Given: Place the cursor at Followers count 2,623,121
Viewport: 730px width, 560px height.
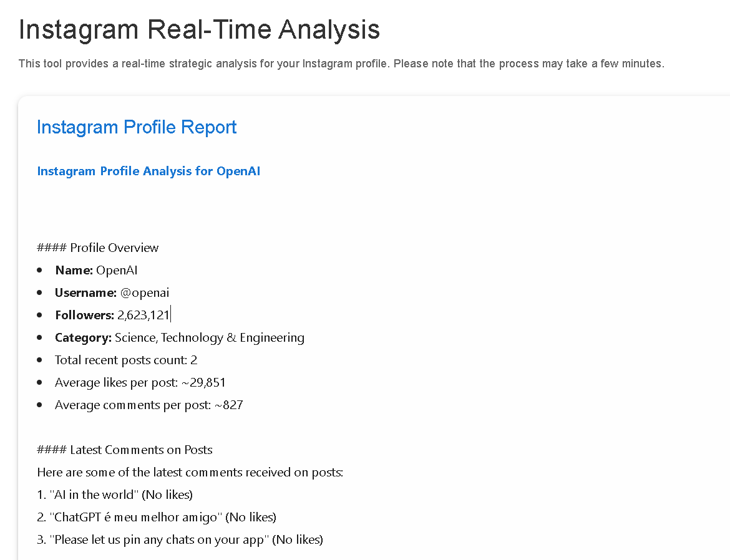Looking at the screenshot, I should pos(144,315).
